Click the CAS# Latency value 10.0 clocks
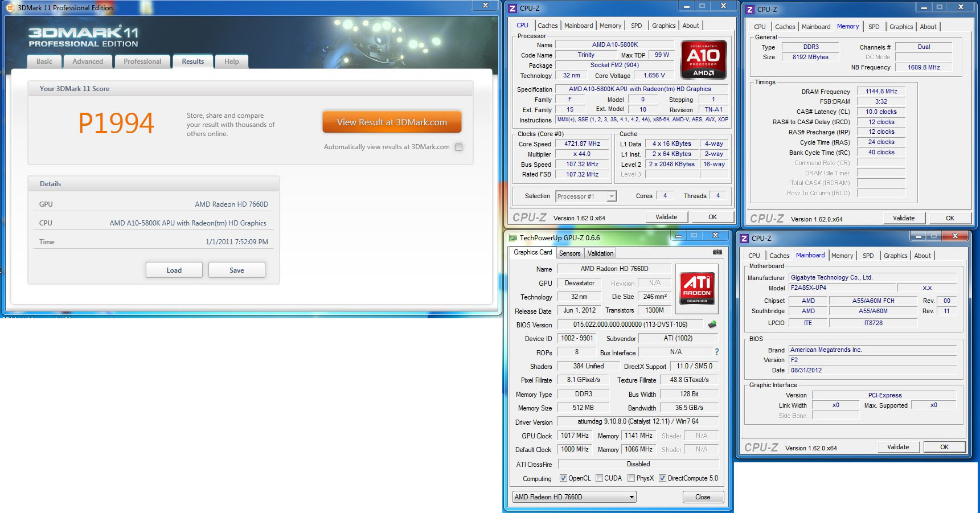The image size is (980, 513). tap(881, 112)
